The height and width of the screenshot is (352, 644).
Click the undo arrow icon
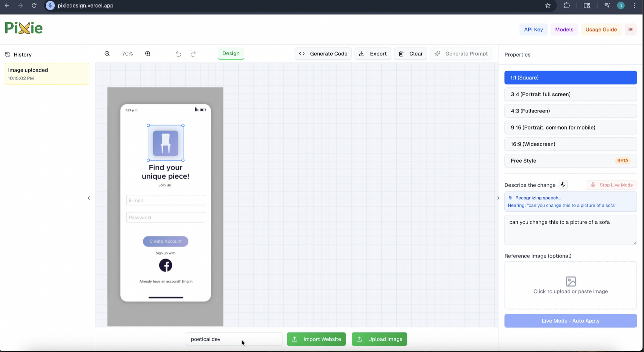pos(178,54)
